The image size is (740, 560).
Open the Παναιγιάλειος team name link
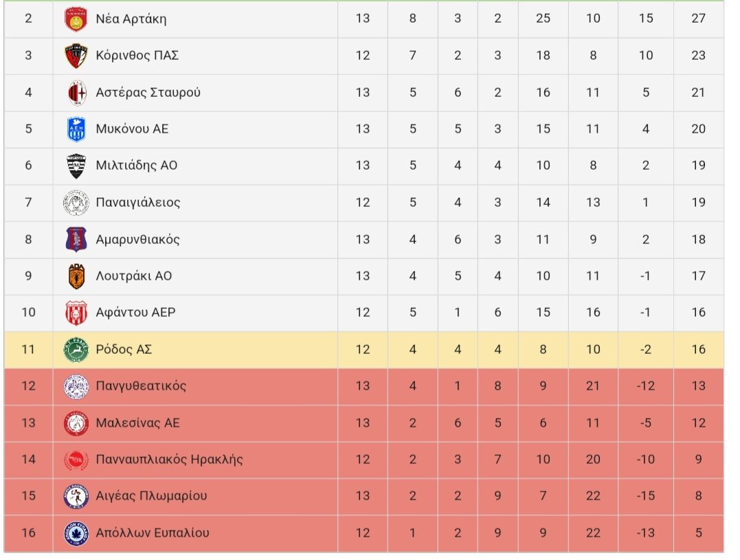pos(138,203)
